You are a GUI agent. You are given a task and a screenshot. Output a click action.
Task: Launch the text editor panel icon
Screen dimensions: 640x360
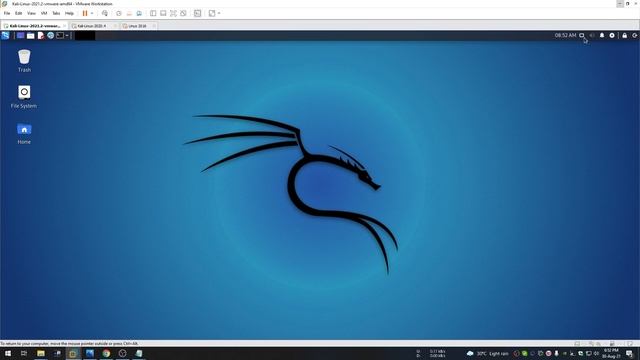pos(41,36)
